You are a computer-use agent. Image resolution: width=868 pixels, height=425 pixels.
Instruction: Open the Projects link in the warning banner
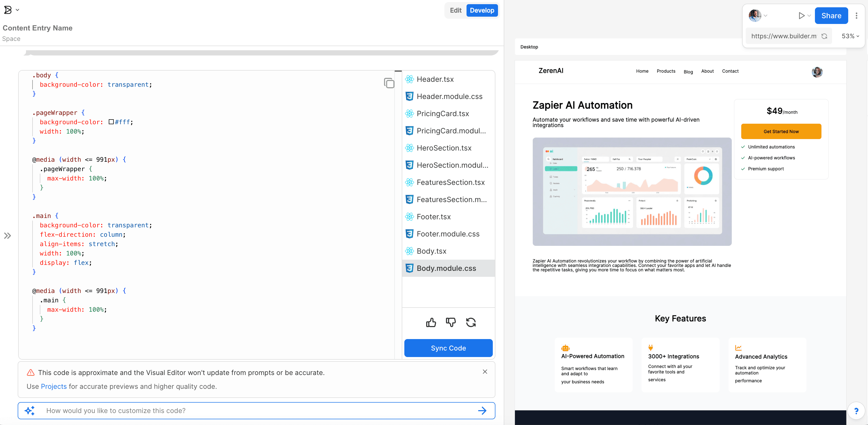pos(54,386)
